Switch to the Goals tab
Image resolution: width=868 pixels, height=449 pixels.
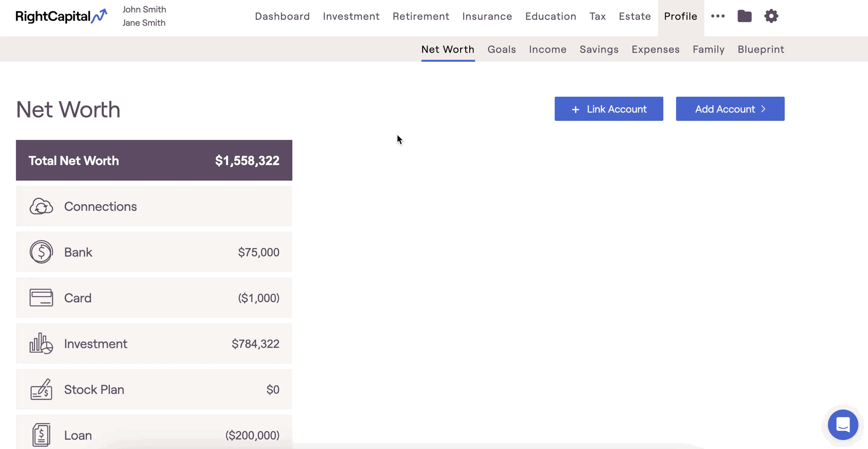point(502,49)
